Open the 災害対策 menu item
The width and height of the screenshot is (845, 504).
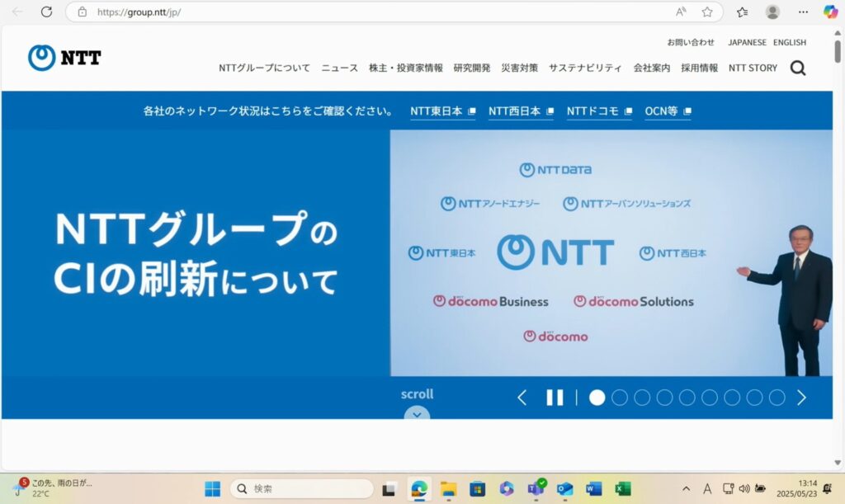click(520, 68)
